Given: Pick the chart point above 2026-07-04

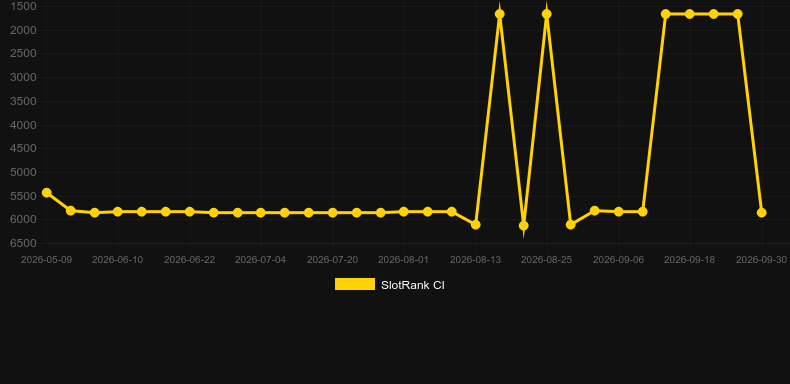Looking at the screenshot, I should coord(260,213).
